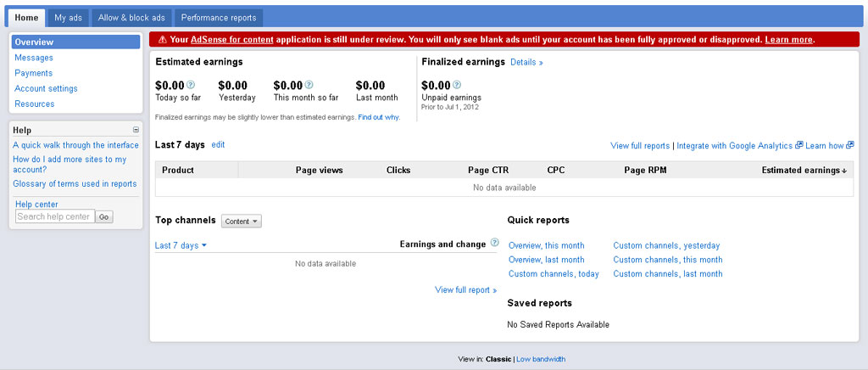Click Go button next to help search
This screenshot has height=370, width=868.
104,217
